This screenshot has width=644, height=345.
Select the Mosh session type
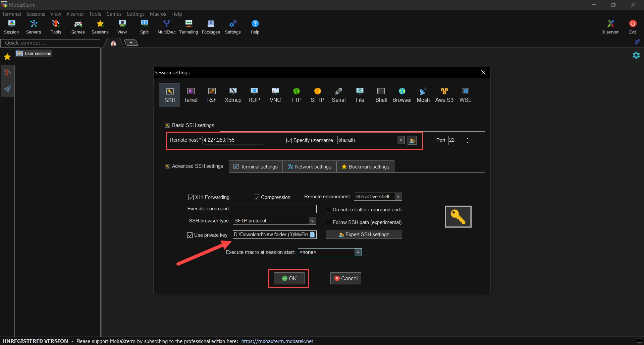coord(423,95)
